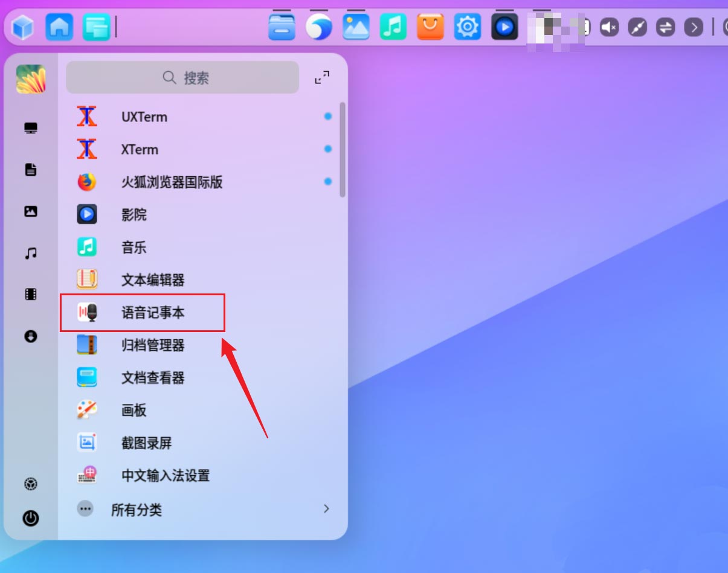
Task: Launch the browser from the dock
Action: coord(319,27)
